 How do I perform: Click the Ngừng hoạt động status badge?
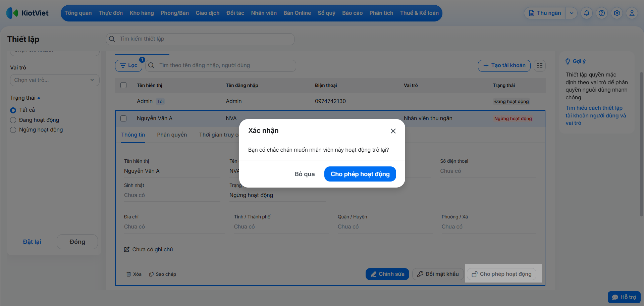pyautogui.click(x=513, y=118)
